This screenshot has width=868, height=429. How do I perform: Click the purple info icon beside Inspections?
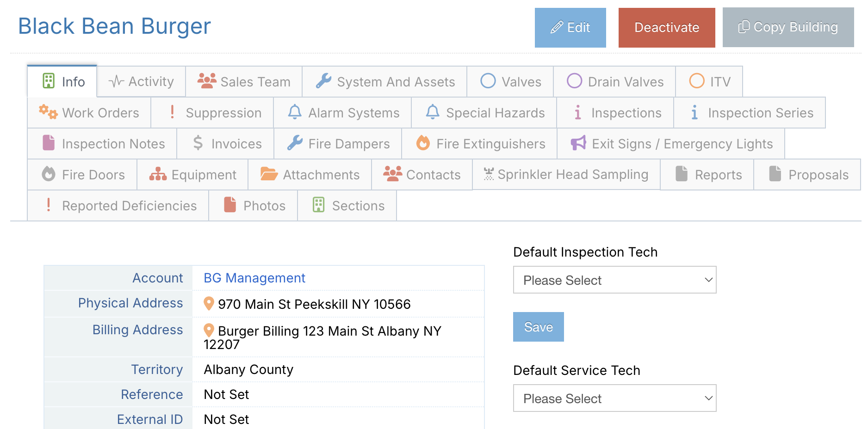577,112
